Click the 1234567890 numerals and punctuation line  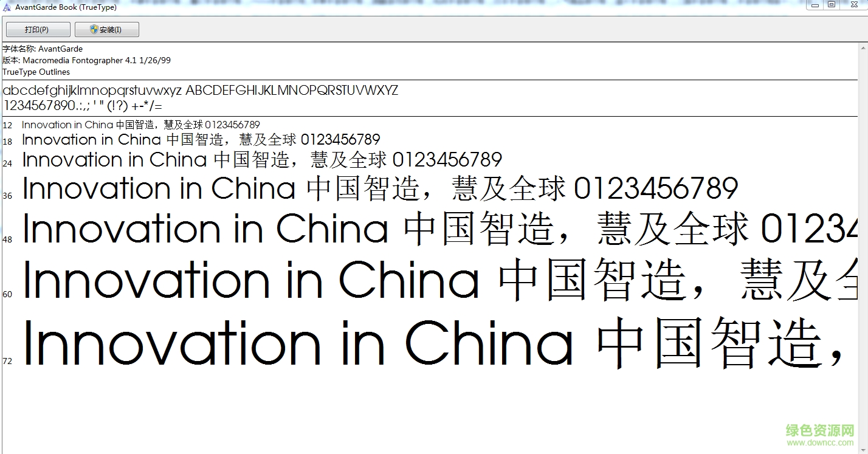[83, 106]
